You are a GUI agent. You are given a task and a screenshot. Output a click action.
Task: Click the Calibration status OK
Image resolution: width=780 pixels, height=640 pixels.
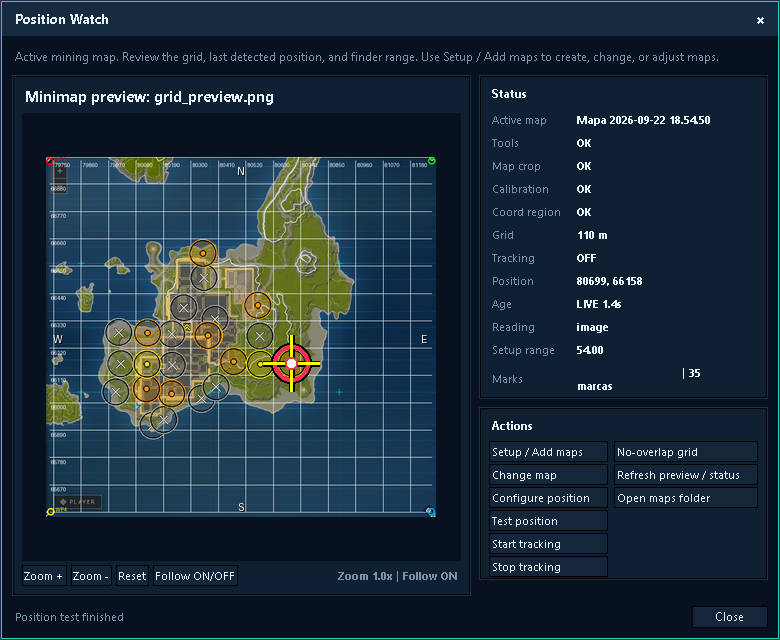pyautogui.click(x=584, y=189)
